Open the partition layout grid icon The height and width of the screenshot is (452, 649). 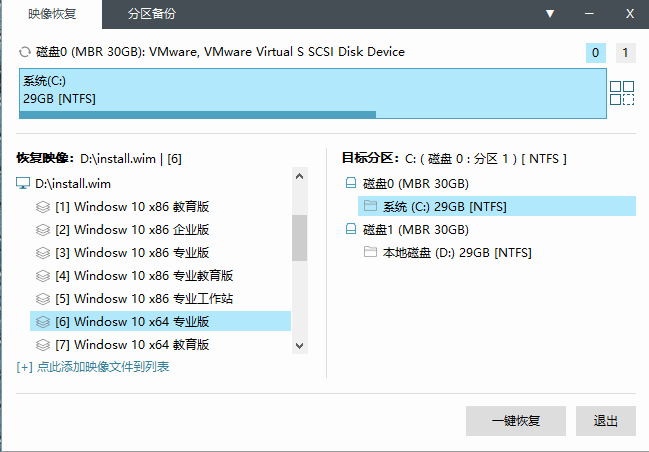click(622, 93)
